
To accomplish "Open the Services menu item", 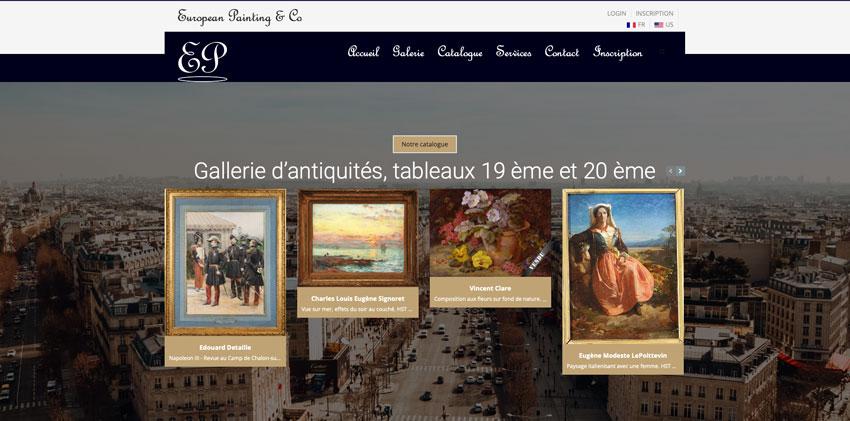I will [x=513, y=52].
